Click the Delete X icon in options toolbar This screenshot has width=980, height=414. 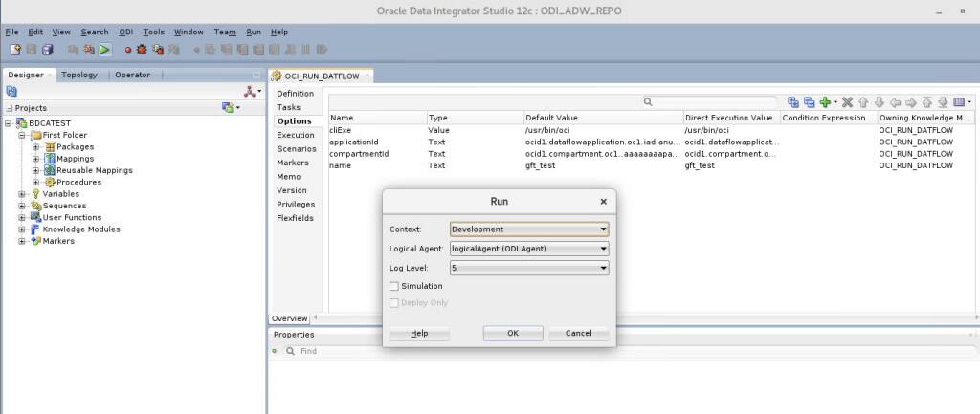[847, 101]
